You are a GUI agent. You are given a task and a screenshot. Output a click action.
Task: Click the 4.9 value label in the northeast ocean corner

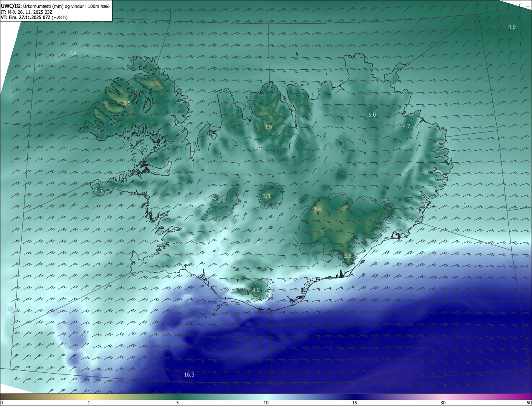(x=512, y=27)
